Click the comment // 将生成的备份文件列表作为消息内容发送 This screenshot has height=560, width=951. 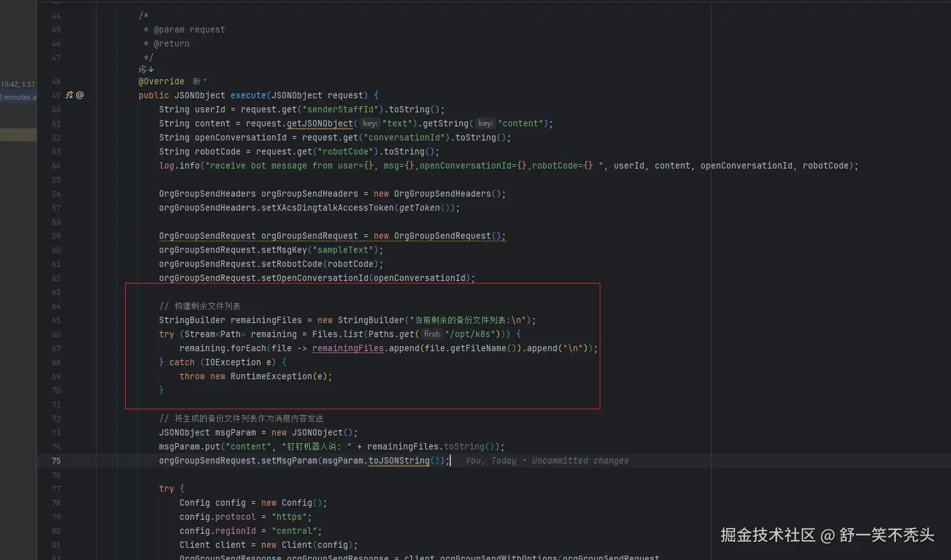click(241, 419)
